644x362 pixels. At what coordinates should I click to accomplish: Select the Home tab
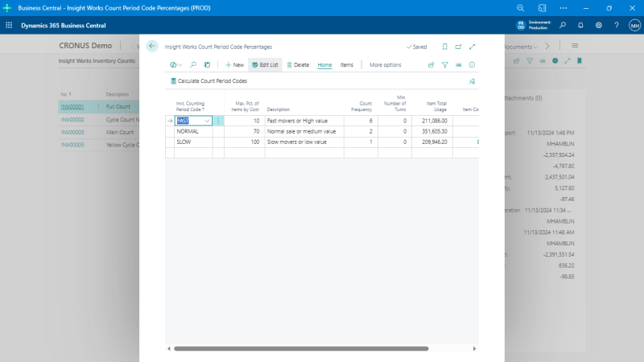pos(324,64)
